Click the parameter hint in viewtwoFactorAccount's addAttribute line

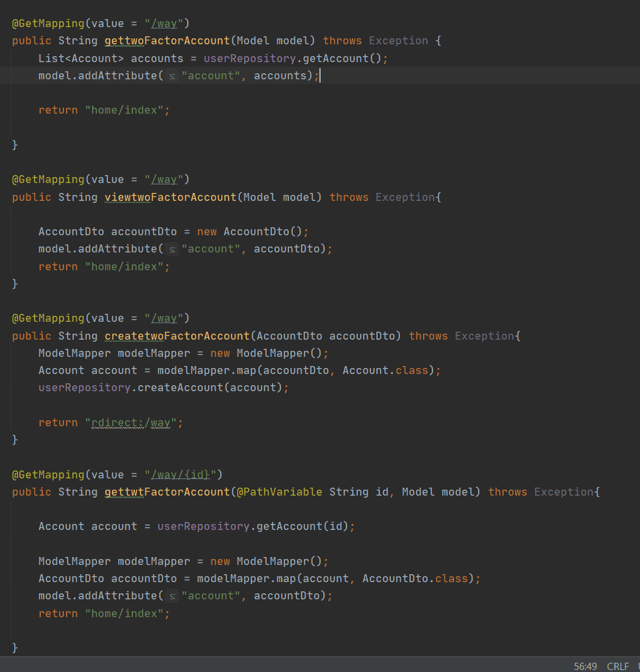point(172,249)
